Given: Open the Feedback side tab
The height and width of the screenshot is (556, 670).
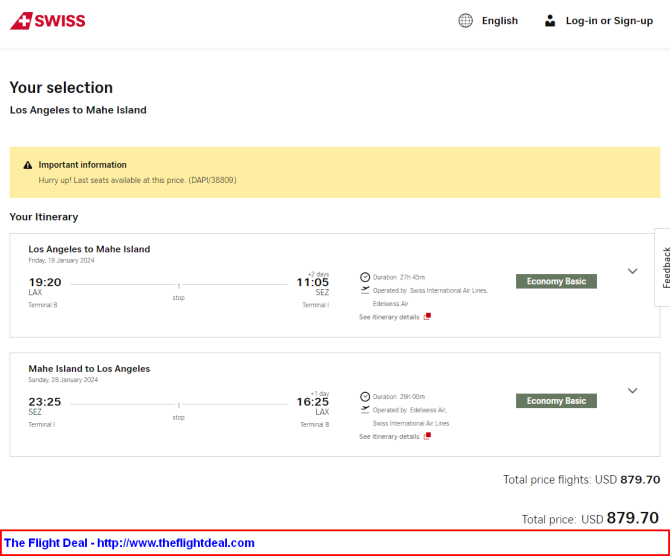Looking at the screenshot, I should [664, 268].
